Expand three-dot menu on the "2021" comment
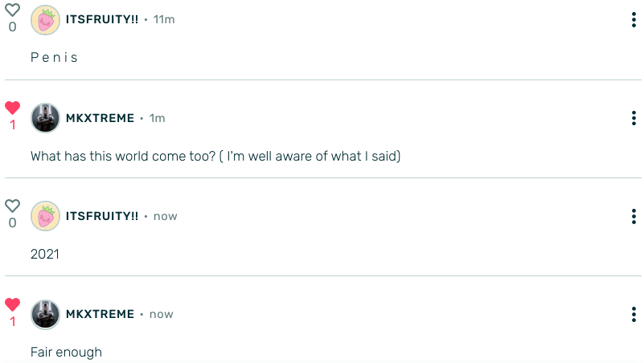Screen dimensions: 644x363 (634, 216)
